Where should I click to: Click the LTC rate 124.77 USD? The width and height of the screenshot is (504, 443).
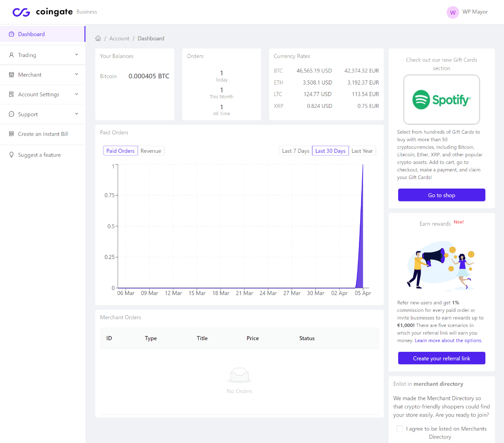pyautogui.click(x=318, y=94)
